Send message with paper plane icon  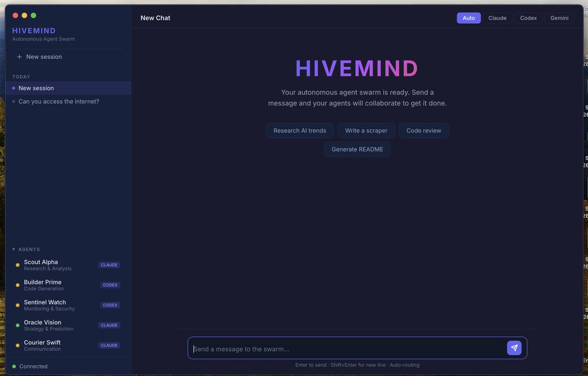[514, 348]
